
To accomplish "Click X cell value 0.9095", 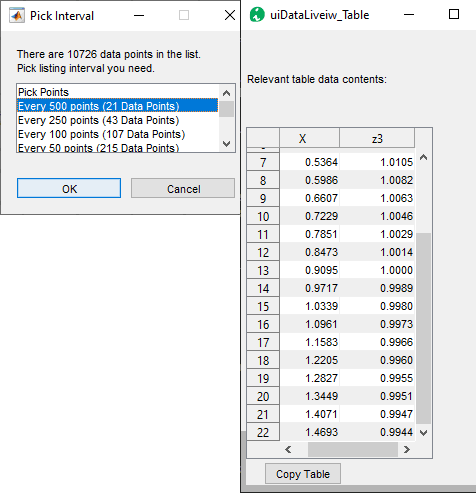I will coord(309,270).
